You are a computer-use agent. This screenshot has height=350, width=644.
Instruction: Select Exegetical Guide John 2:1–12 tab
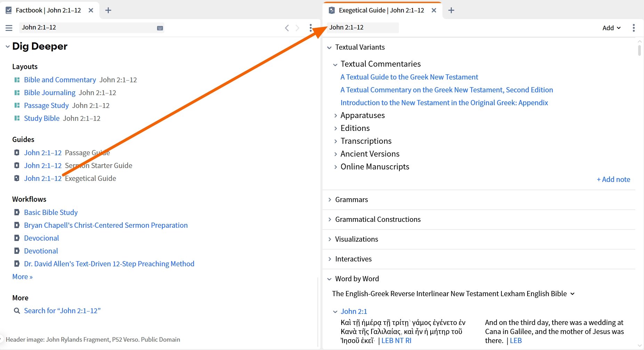tap(381, 10)
